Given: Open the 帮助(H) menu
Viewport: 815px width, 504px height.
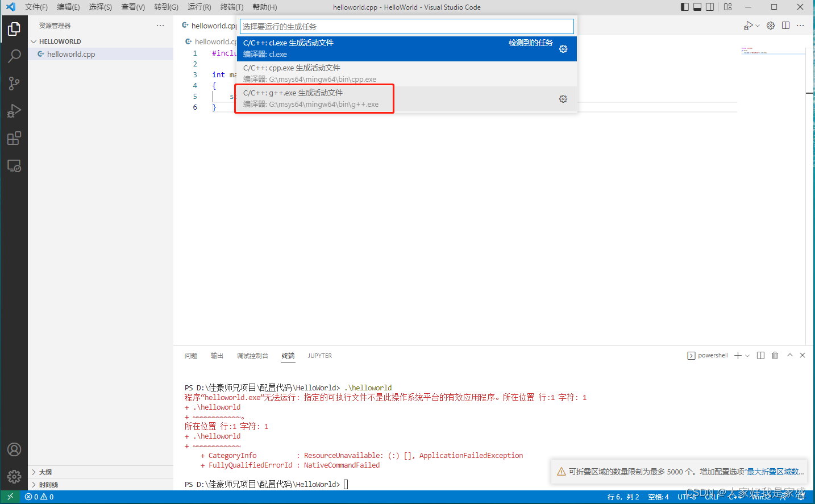Looking at the screenshot, I should tap(265, 7).
